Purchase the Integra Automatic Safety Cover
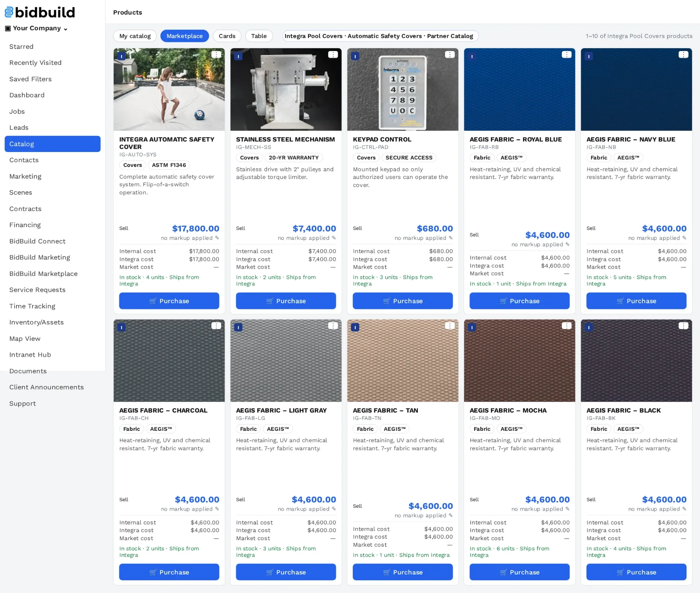The image size is (700, 593). (x=169, y=301)
